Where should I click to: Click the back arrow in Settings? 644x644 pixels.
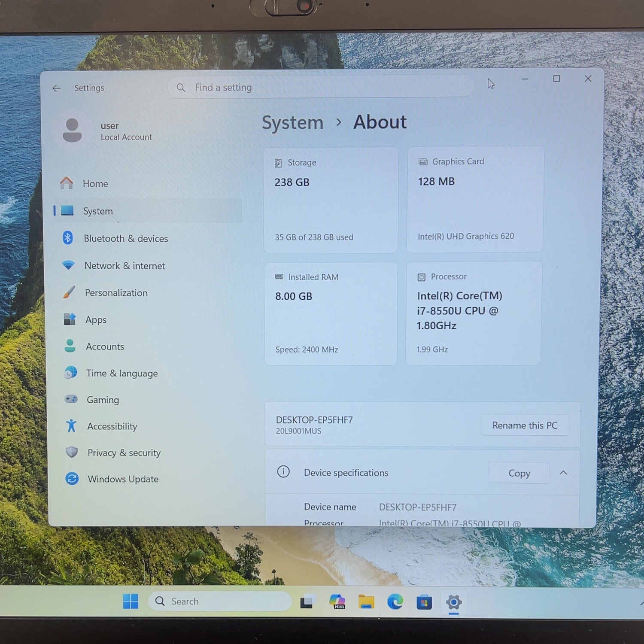coord(57,88)
